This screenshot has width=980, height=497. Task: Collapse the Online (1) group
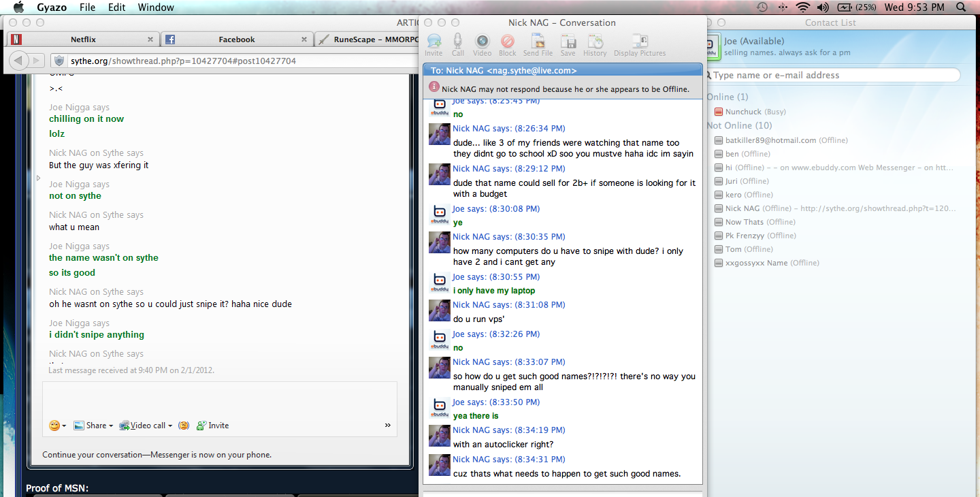coord(727,97)
